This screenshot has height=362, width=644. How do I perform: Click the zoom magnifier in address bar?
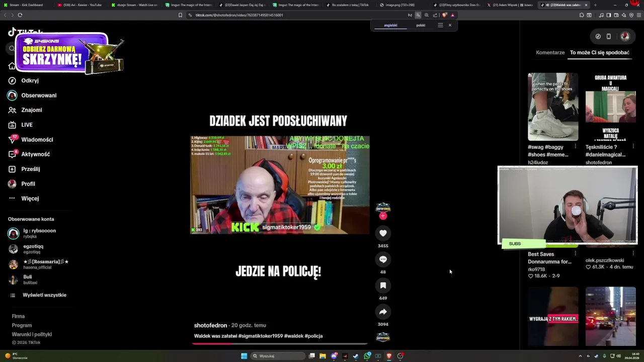[x=427, y=15]
